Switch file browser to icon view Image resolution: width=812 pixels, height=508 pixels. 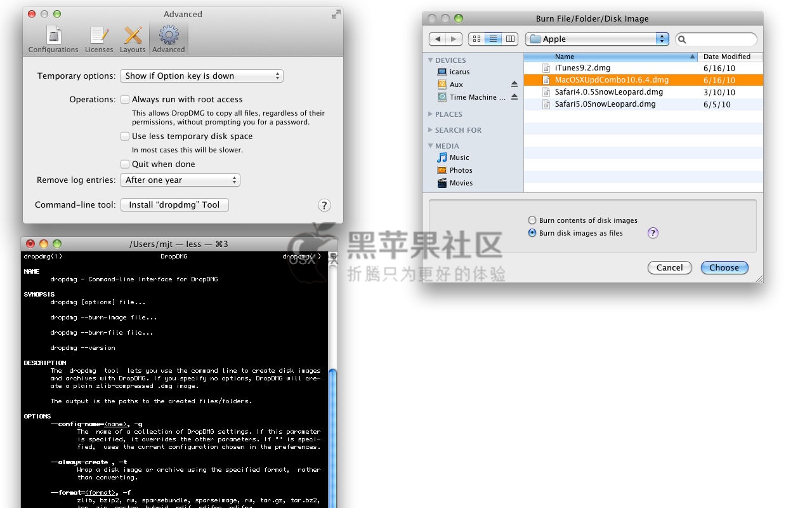[x=476, y=39]
